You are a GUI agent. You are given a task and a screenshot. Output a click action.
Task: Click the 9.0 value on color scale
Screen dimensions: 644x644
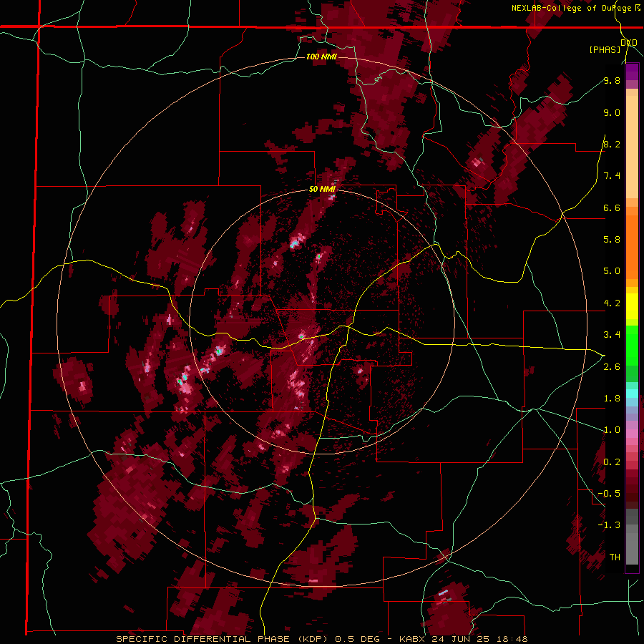(x=612, y=112)
